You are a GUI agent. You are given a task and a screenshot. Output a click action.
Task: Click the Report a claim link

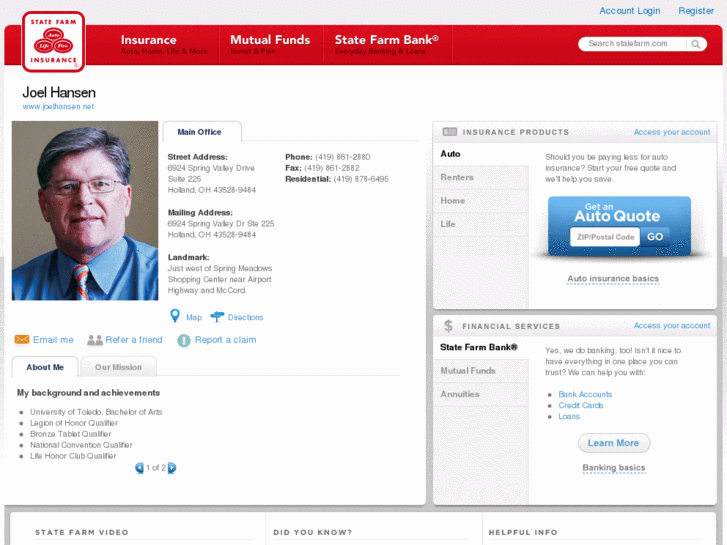225,340
